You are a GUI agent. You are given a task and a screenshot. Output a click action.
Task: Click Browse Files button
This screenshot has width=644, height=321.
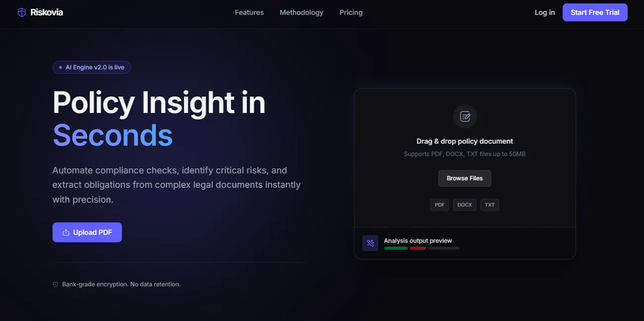465,178
